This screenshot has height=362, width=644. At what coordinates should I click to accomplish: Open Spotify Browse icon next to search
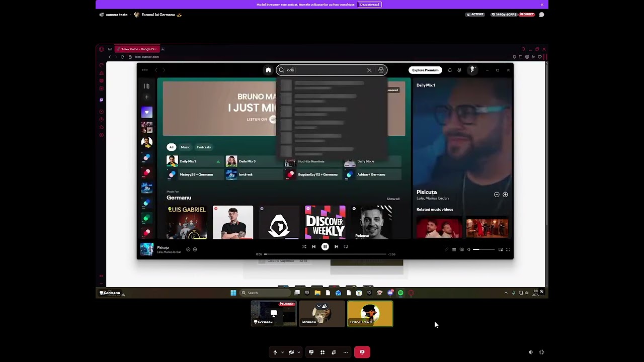(381, 70)
